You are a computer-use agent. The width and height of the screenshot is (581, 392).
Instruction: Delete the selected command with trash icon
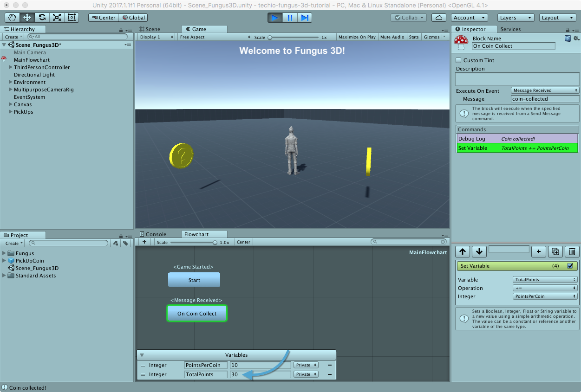point(572,251)
